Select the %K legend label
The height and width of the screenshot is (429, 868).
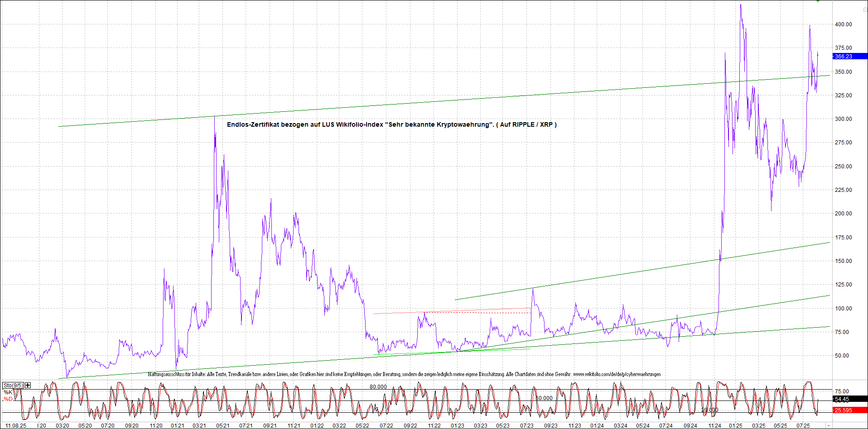[x=8, y=392]
